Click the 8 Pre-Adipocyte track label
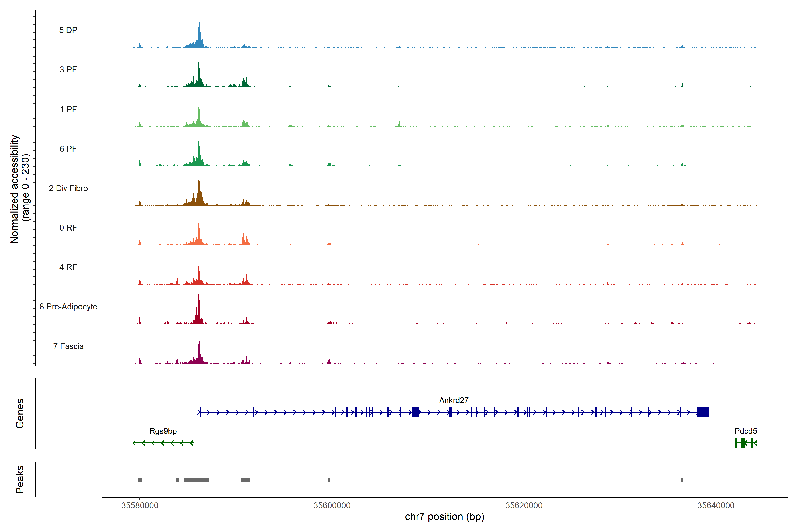The image size is (798, 532). (68, 307)
